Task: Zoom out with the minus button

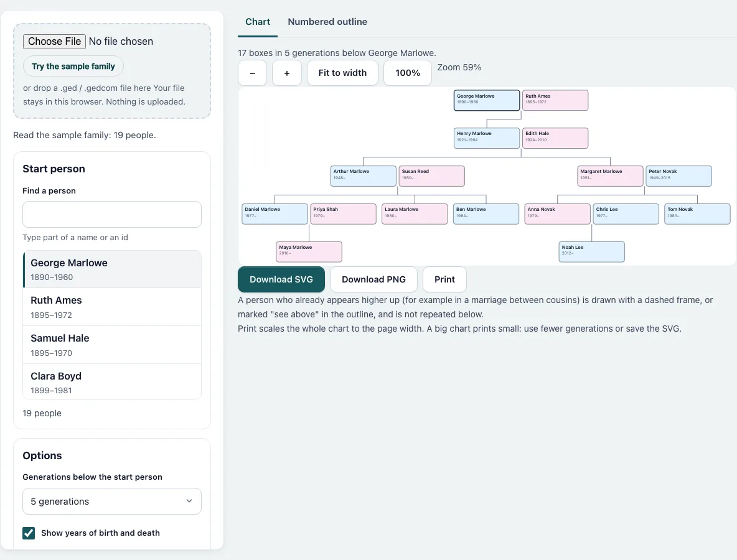Action: pyautogui.click(x=252, y=73)
